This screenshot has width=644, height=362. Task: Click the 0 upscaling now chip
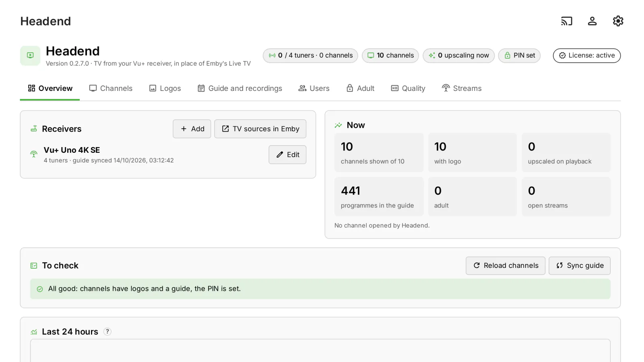coord(458,56)
